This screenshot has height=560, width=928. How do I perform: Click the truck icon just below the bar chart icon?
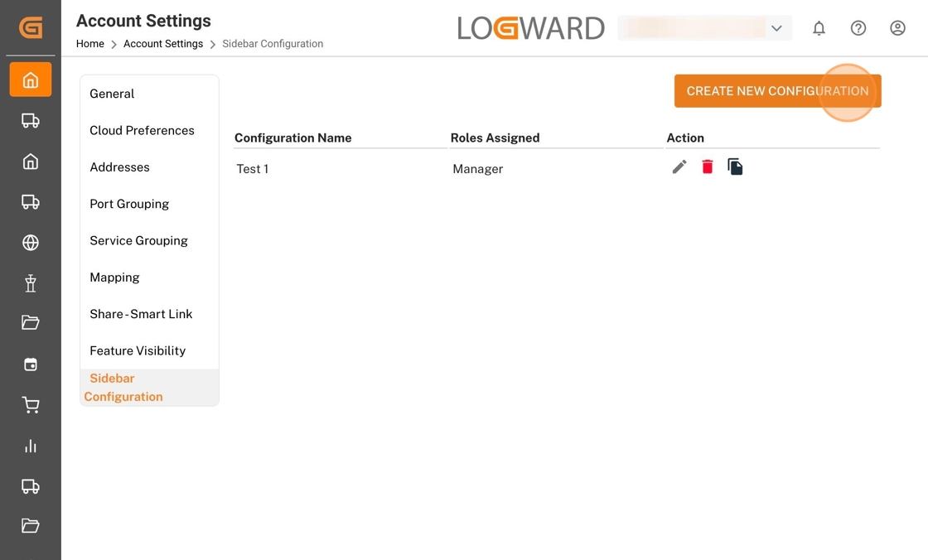(x=30, y=486)
